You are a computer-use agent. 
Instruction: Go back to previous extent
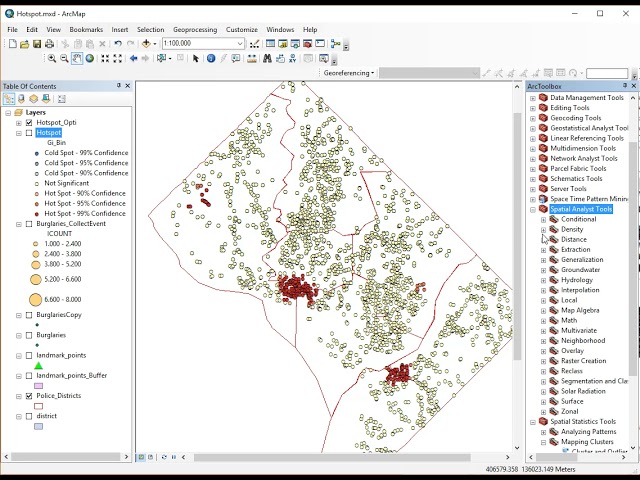(133, 58)
